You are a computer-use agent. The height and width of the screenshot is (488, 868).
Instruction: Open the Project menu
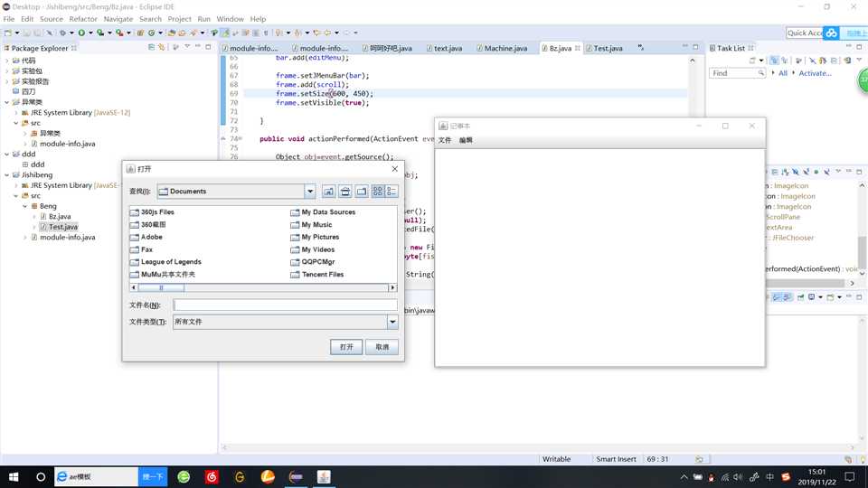(x=179, y=19)
